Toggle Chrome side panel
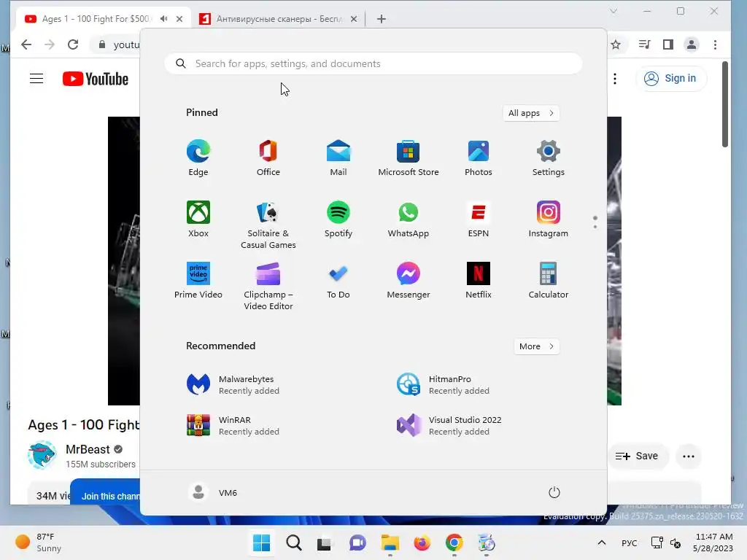 click(668, 44)
